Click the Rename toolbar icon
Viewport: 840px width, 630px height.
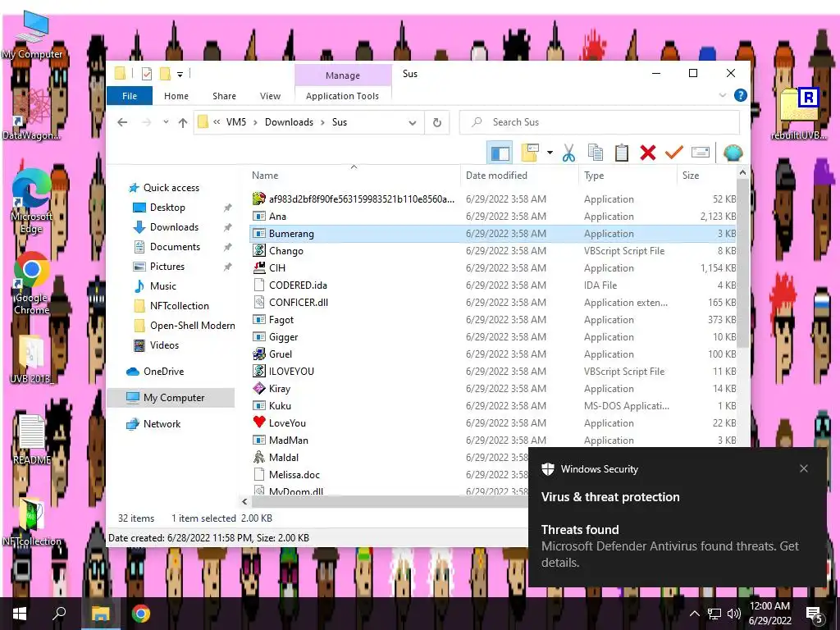701,153
